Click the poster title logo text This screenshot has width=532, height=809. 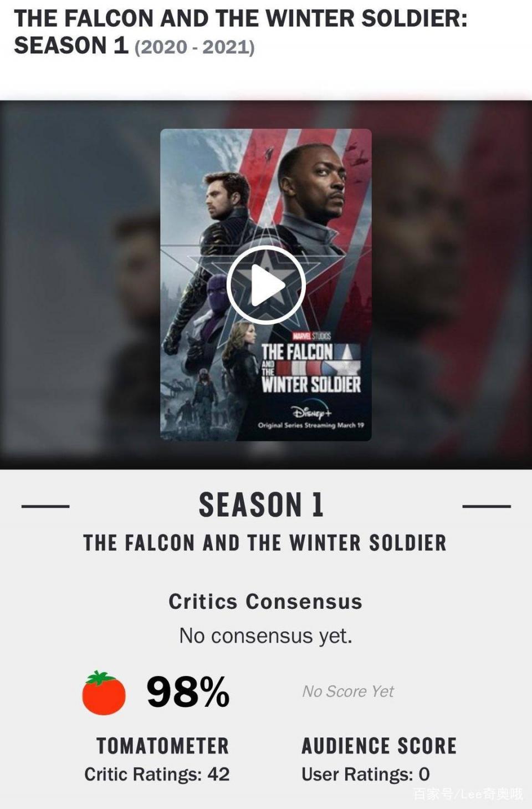[311, 368]
